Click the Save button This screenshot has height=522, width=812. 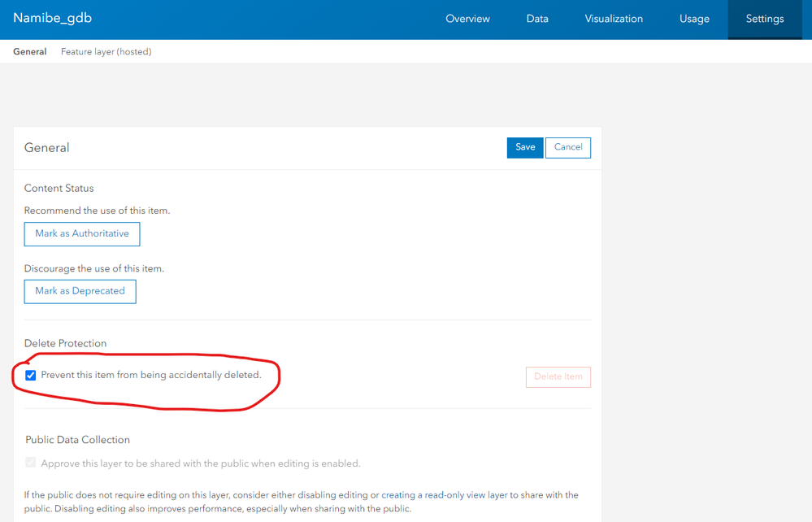[x=524, y=148]
